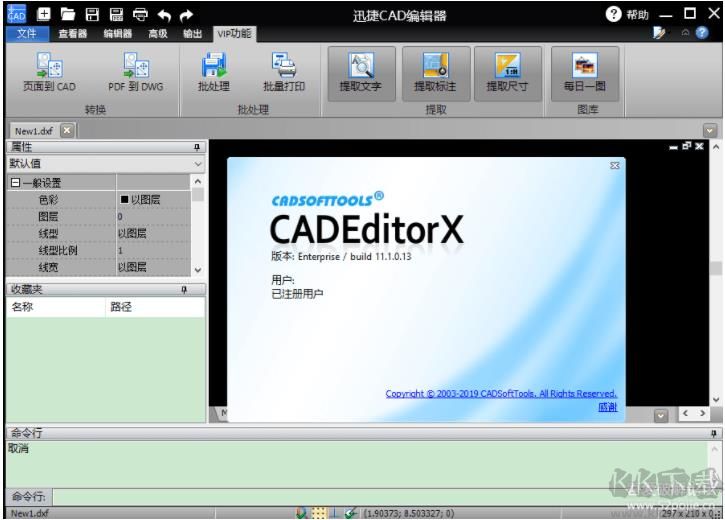Expand the document tab list dropdown arrow
This screenshot has height=520, width=725.
click(x=710, y=130)
